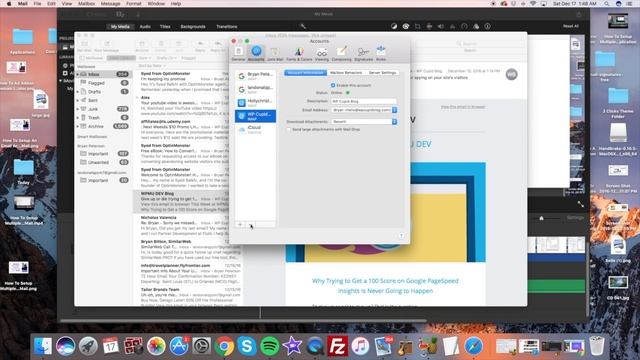Expand the Sent mailbox arrow
This screenshot has height=360, width=640.
coord(78,100)
